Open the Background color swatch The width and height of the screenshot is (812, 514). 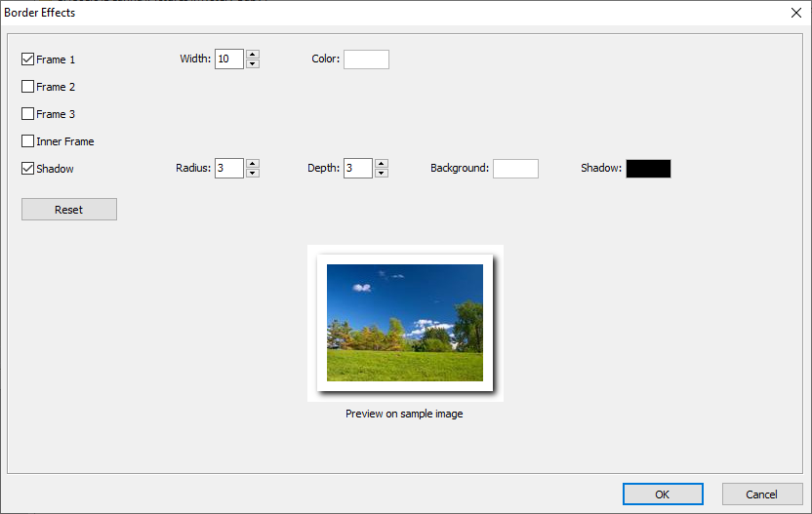point(515,169)
